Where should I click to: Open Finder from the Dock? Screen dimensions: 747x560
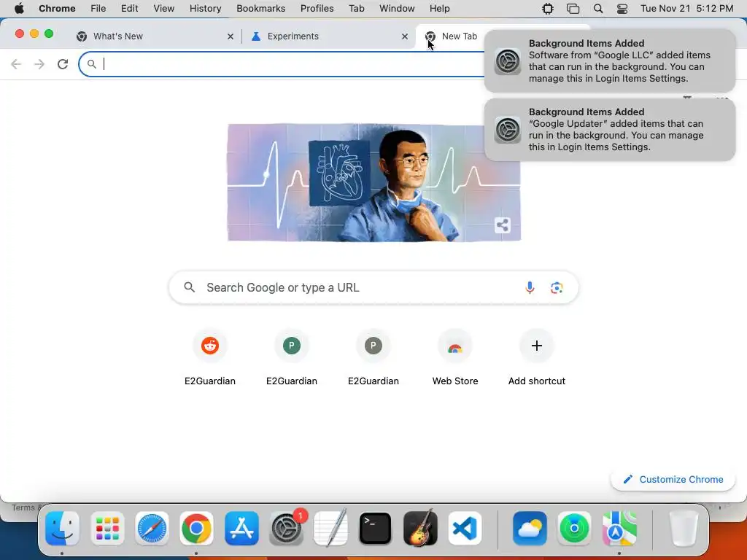(x=63, y=528)
